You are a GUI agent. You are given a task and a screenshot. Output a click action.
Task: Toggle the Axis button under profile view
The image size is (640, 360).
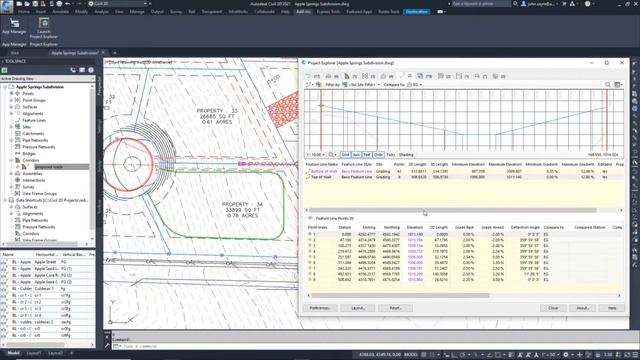[356, 155]
